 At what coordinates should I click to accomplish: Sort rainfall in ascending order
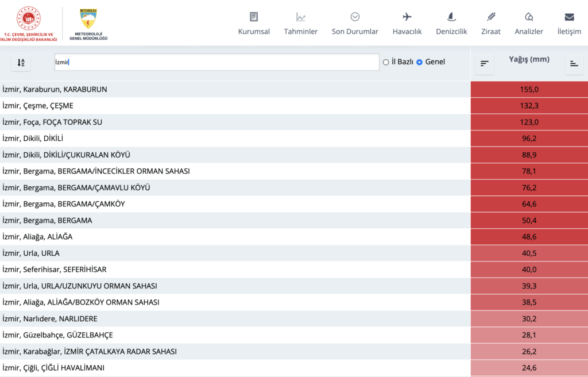[574, 64]
